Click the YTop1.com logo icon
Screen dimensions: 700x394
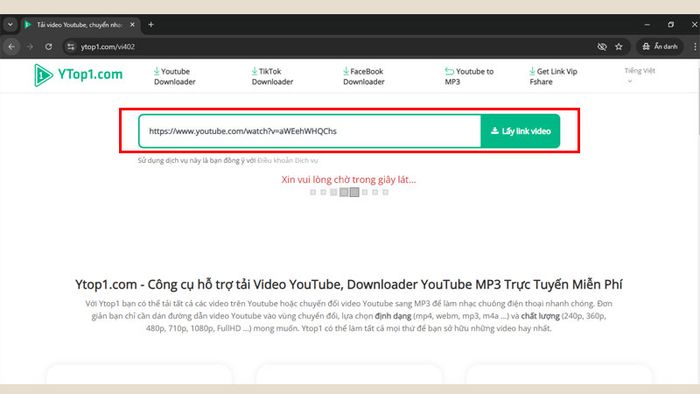click(x=43, y=75)
